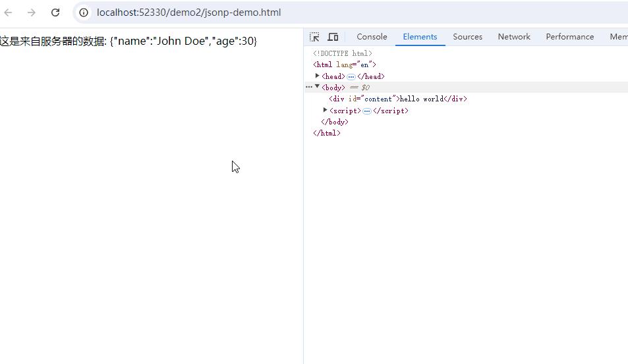This screenshot has height=364, width=628.
Task: Expand the head element node
Action: pos(318,76)
